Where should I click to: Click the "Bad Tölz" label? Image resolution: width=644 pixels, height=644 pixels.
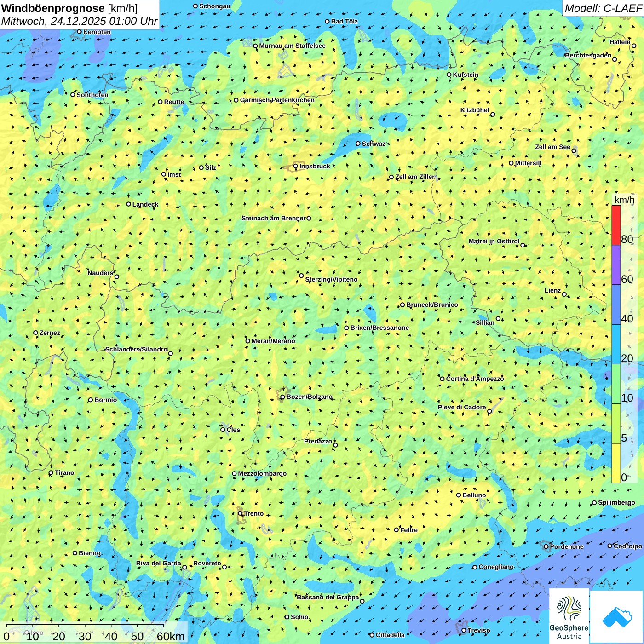(x=345, y=21)
